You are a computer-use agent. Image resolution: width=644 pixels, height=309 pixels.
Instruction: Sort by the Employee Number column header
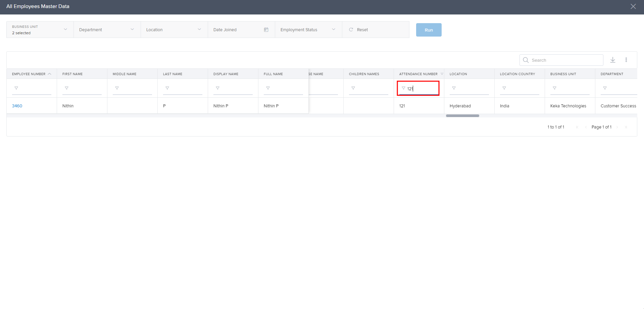tap(29, 74)
